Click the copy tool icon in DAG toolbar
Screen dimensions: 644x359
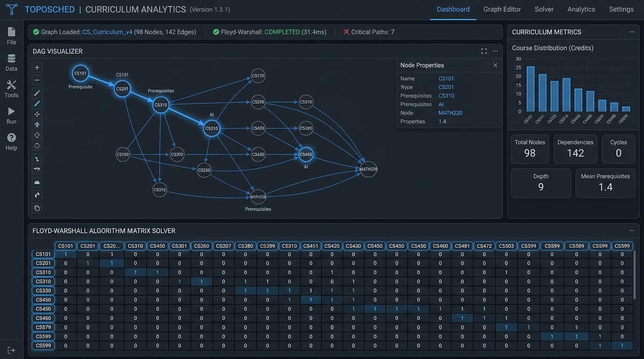click(x=37, y=208)
